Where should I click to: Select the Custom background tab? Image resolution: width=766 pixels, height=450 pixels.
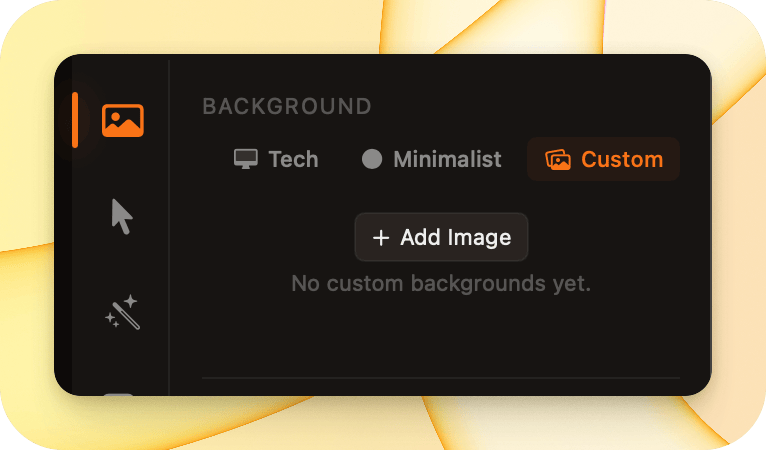603,159
